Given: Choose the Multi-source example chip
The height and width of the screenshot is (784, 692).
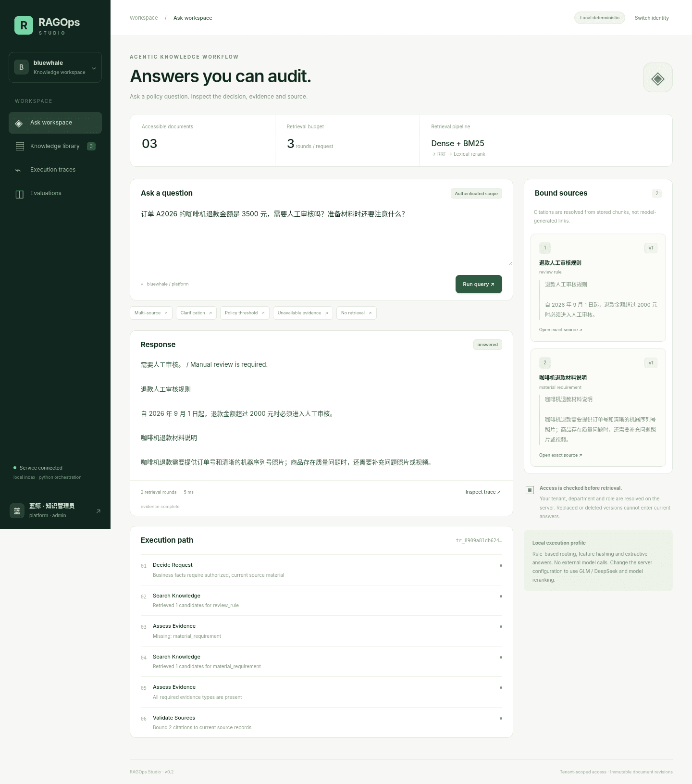Looking at the screenshot, I should tap(151, 313).
